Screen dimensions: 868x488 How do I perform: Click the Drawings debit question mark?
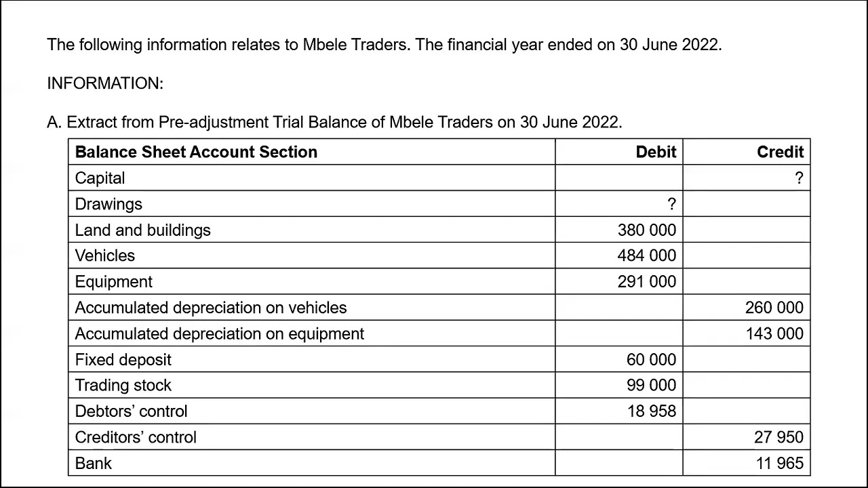(671, 204)
